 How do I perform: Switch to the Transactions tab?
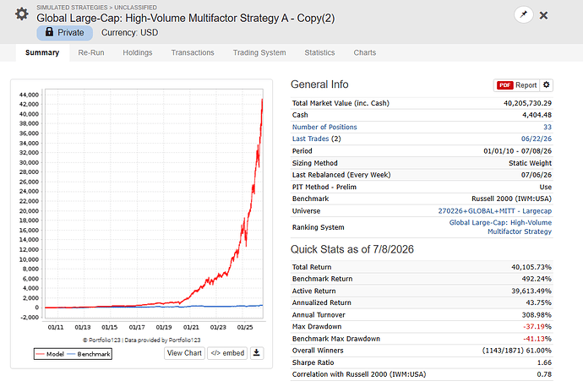coord(193,52)
